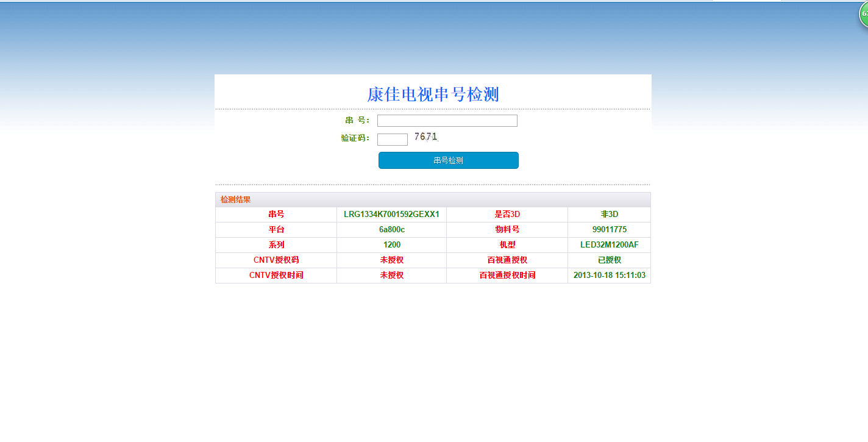Select the 已授权 value cell
868x442 pixels.
click(610, 260)
